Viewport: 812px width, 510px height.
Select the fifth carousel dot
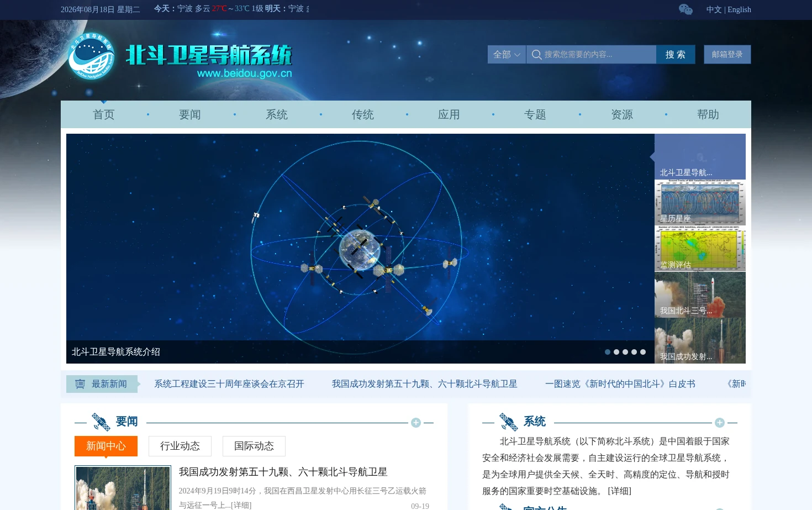pos(643,352)
